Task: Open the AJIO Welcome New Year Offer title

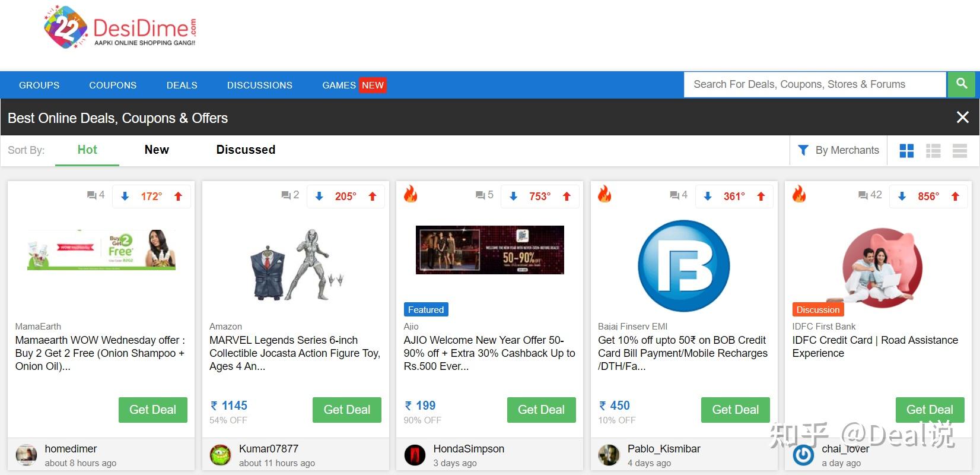Action: [489, 353]
